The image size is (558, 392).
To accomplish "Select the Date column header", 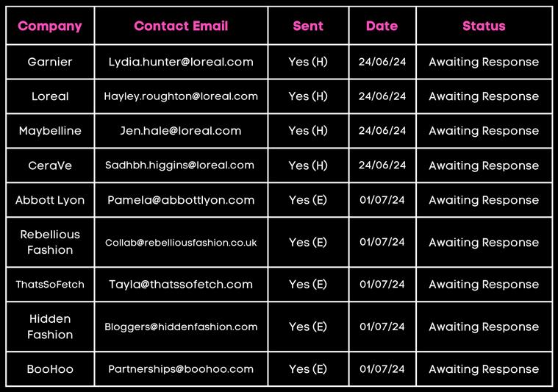I will 382,26.
